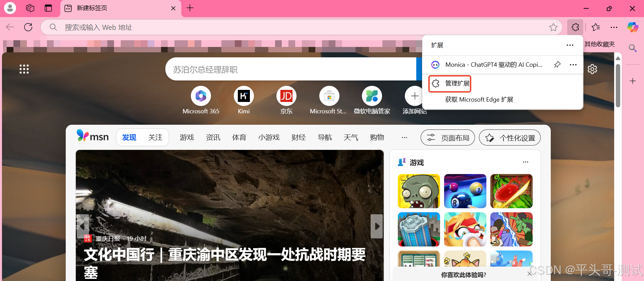Open 天气 nav item
The height and width of the screenshot is (281, 644).
tap(351, 137)
